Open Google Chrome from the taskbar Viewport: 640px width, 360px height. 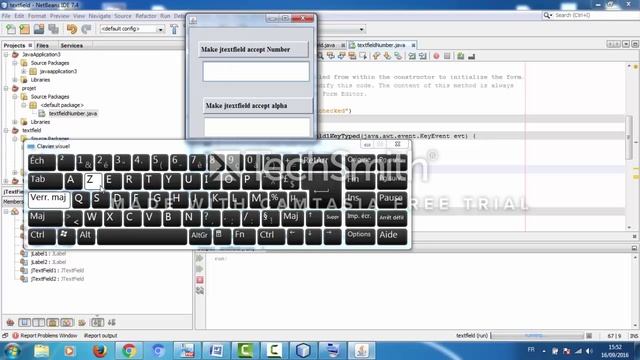coord(129,350)
